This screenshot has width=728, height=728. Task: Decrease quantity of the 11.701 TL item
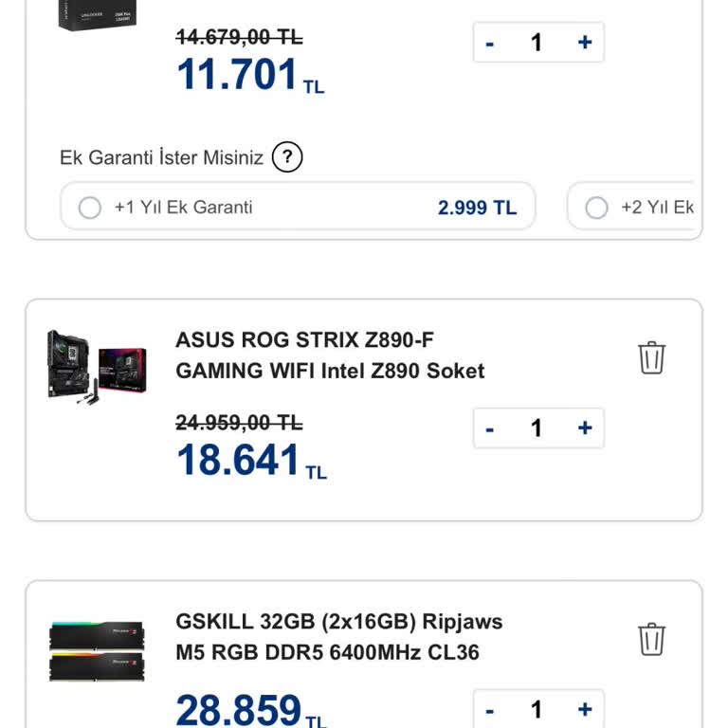[489, 44]
